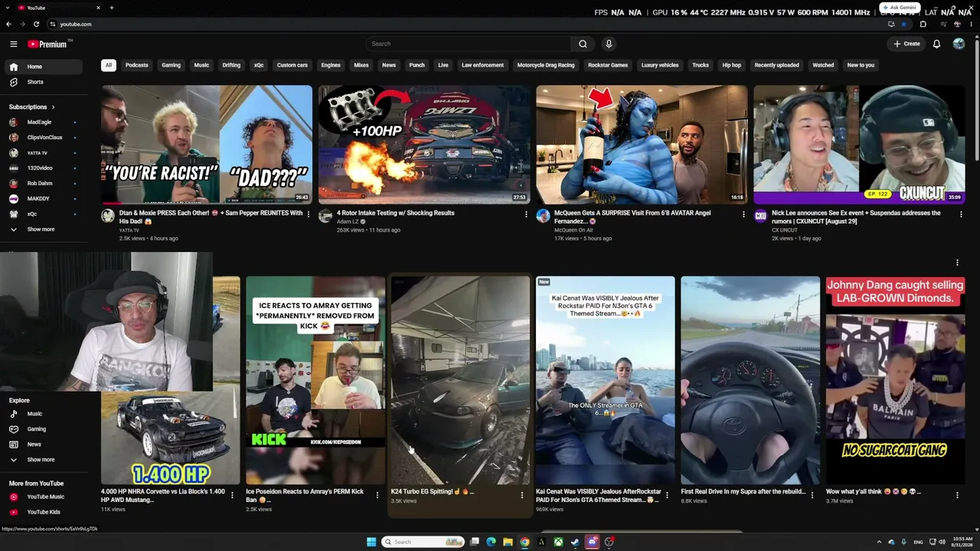Click the Ask Gemini button
Viewport: 980px width, 551px height.
899,8
